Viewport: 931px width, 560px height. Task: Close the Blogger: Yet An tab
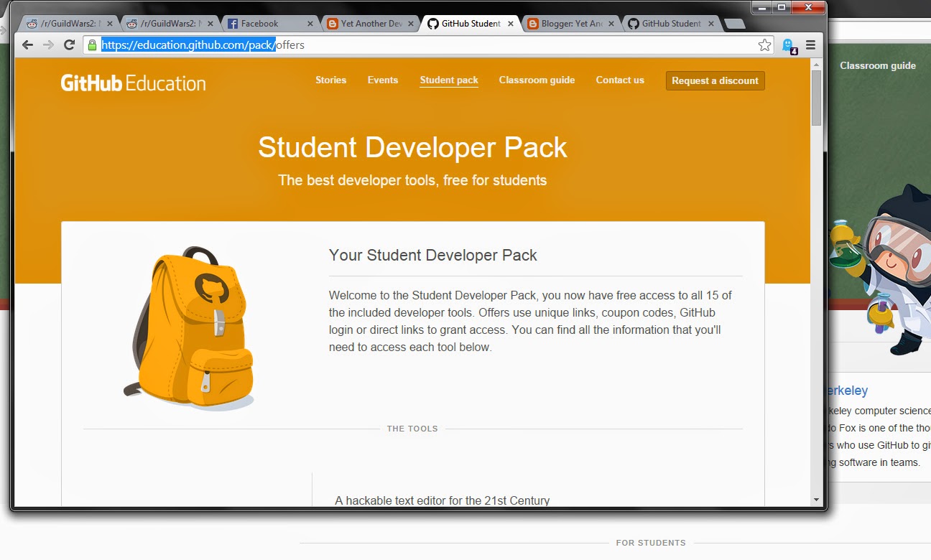(611, 24)
